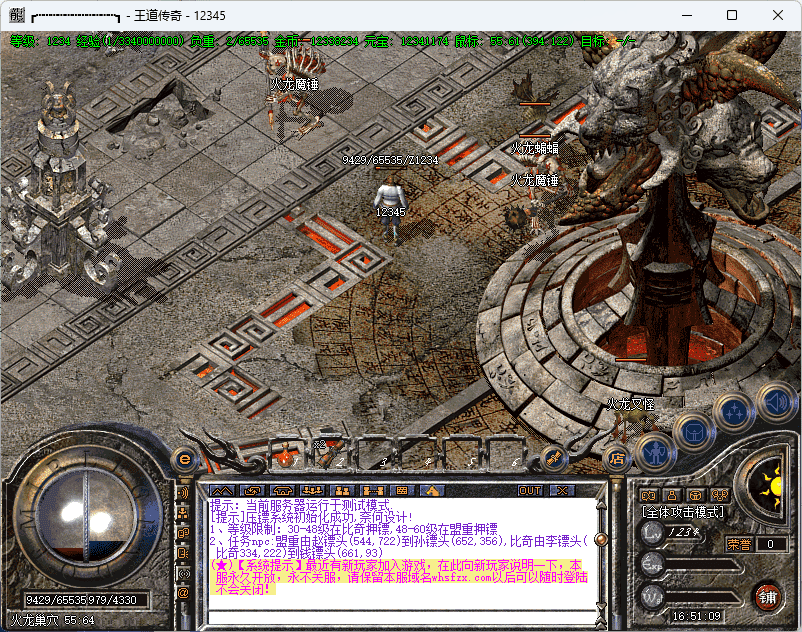Toggle the group hierarchy chat filter icon

(x=184, y=513)
